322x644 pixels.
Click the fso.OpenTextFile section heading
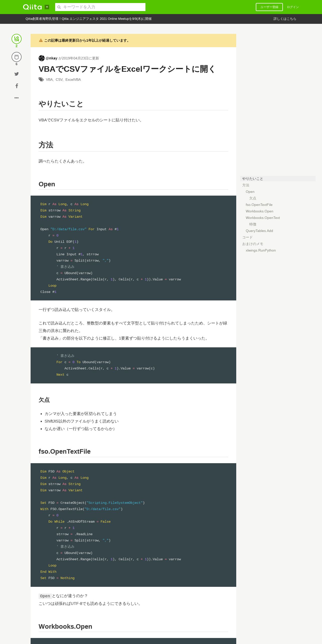[x=64, y=451]
